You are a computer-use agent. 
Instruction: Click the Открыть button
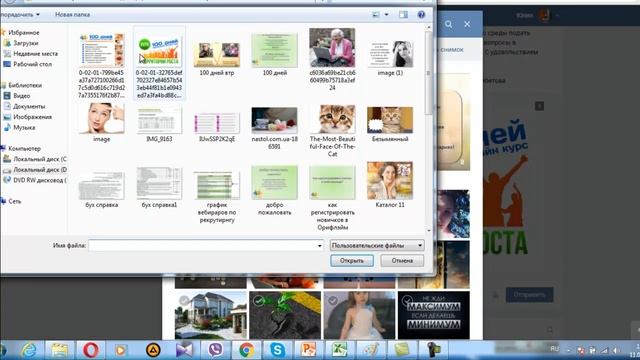pos(352,260)
